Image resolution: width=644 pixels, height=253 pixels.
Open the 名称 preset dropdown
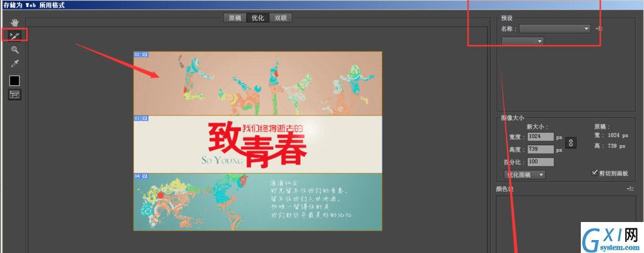554,29
